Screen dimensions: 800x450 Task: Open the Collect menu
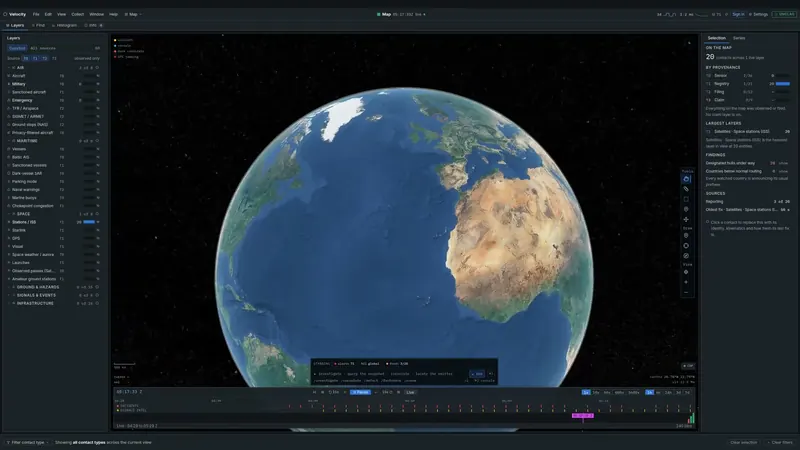point(78,14)
